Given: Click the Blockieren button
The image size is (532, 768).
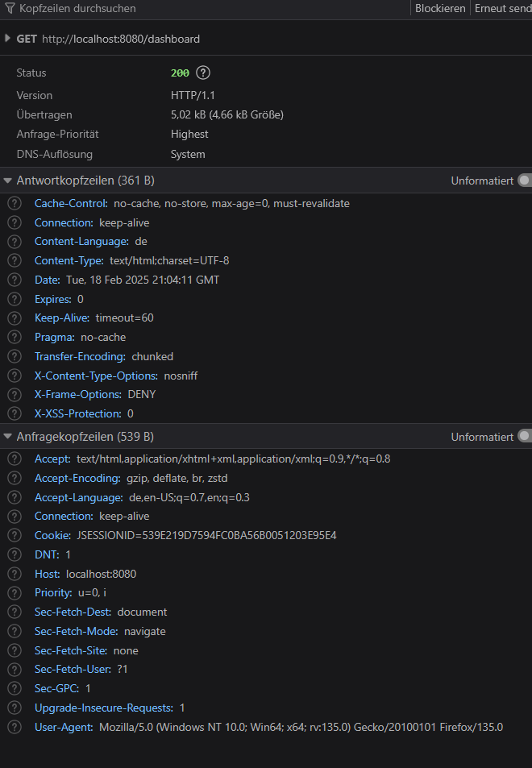Looking at the screenshot, I should point(440,8).
